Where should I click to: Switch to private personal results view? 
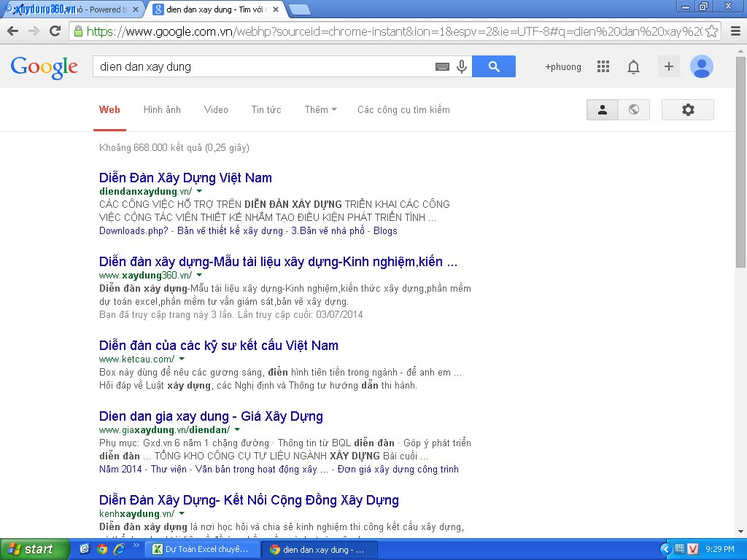tap(603, 109)
